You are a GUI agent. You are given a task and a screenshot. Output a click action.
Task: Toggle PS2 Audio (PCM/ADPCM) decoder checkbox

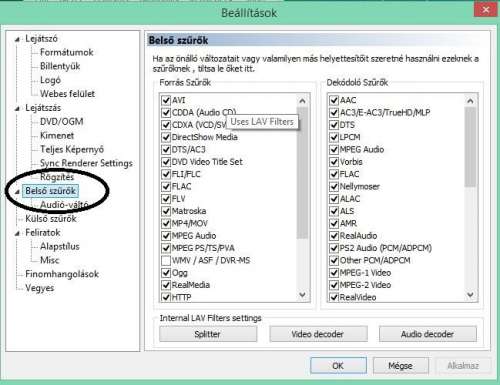(x=334, y=248)
